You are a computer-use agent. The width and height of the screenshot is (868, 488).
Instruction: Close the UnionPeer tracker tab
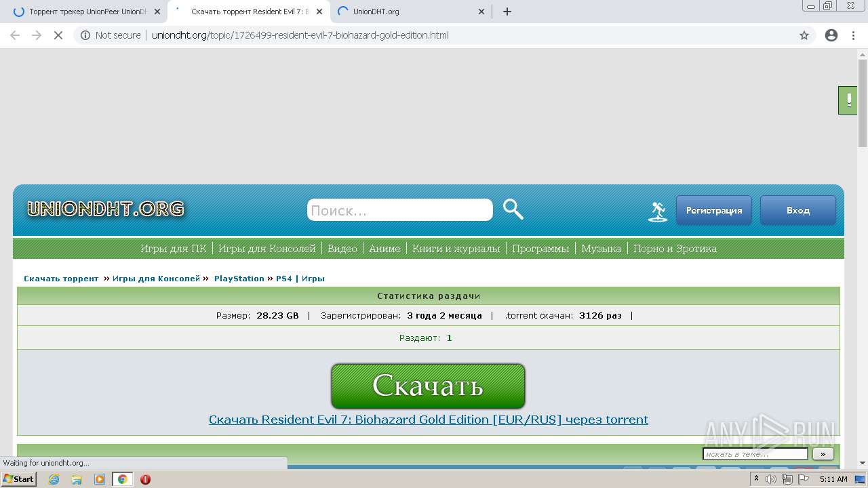click(157, 12)
